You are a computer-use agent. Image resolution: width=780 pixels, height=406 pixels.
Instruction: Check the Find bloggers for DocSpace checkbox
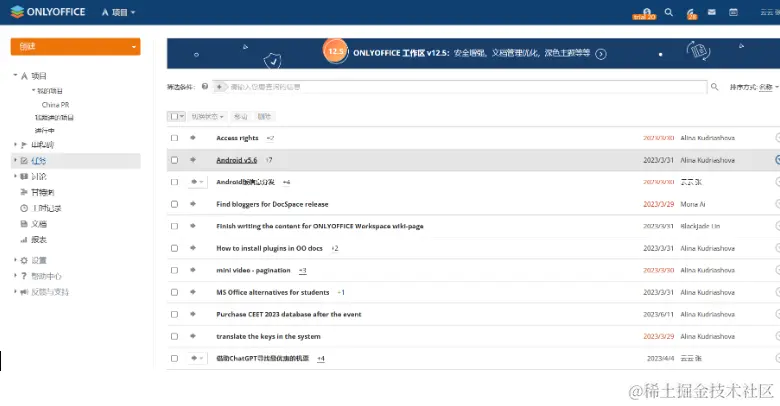tap(174, 204)
